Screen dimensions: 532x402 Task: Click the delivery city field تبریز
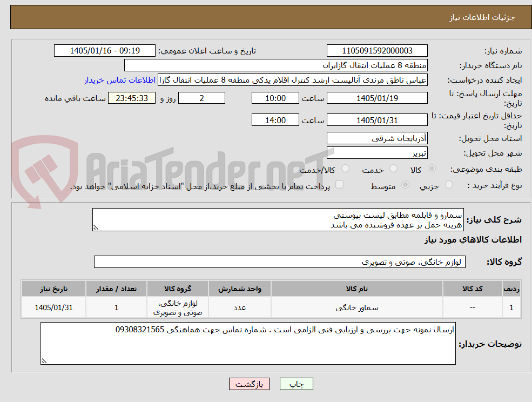tap(377, 153)
